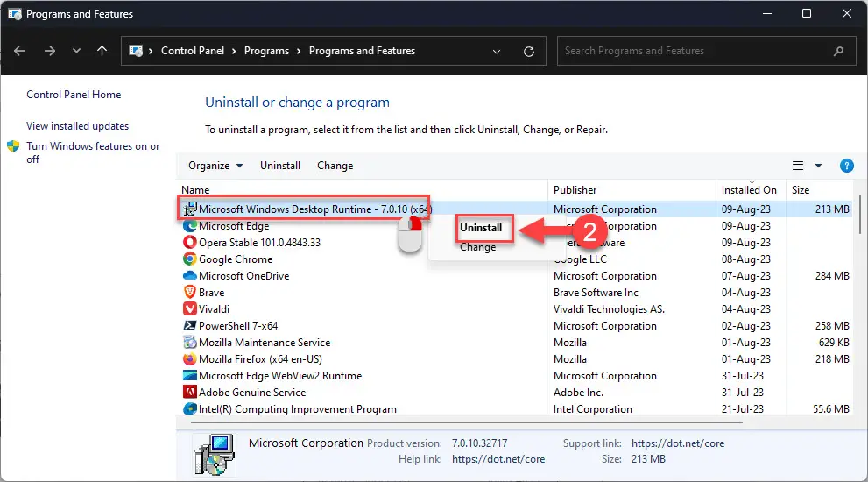
Task: Open help with the question mark icon
Action: point(846,166)
